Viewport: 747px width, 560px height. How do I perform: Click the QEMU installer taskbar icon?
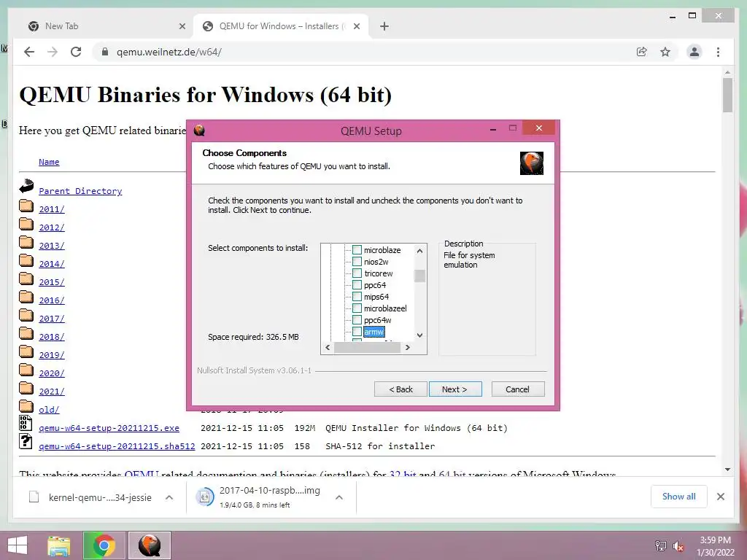[x=149, y=545]
